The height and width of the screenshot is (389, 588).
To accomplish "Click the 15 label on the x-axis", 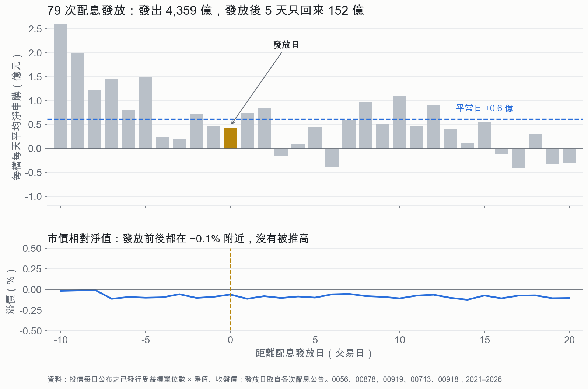I will [484, 340].
